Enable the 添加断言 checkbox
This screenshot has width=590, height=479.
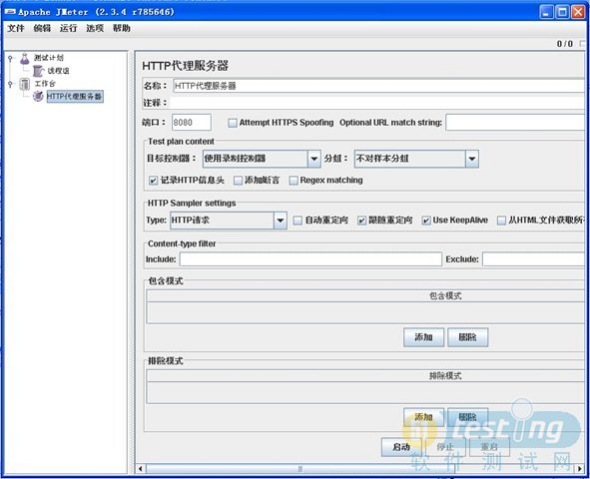[x=238, y=181]
